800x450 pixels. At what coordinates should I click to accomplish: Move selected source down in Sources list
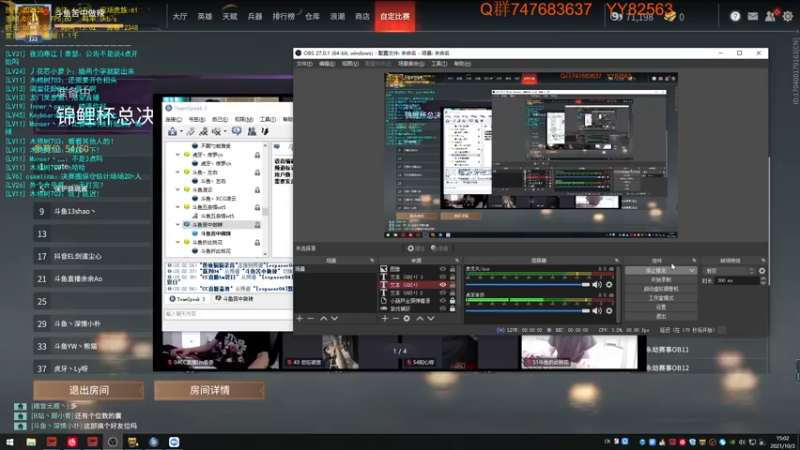click(x=431, y=318)
